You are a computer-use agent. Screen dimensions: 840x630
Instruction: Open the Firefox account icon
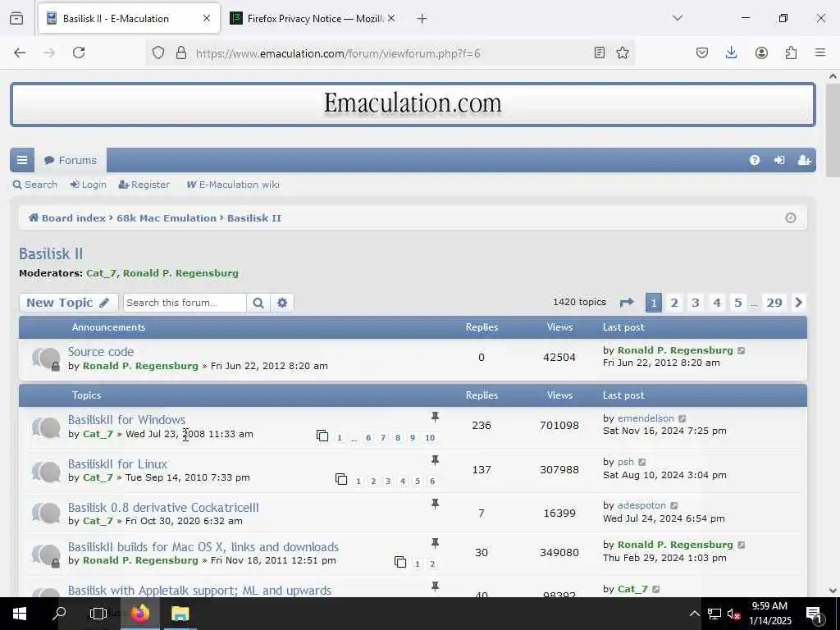click(761, 52)
